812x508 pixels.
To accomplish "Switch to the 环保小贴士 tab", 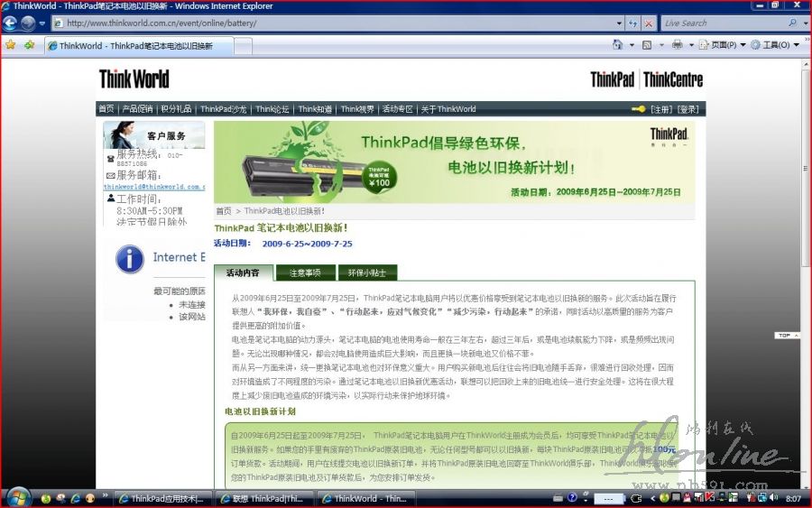I will (x=366, y=272).
